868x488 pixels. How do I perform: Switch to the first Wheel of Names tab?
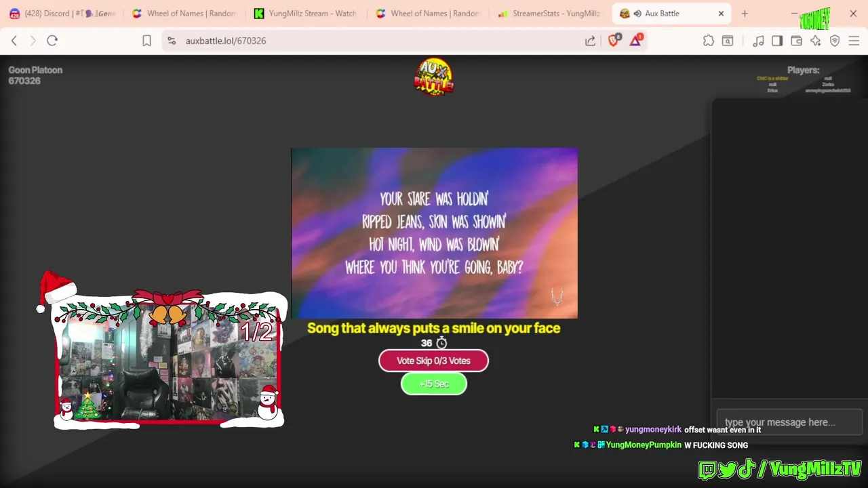tap(184, 14)
